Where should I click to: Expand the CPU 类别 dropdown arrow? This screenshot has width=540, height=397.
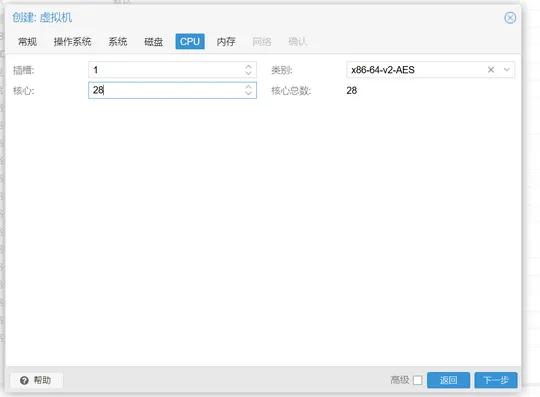pos(507,70)
